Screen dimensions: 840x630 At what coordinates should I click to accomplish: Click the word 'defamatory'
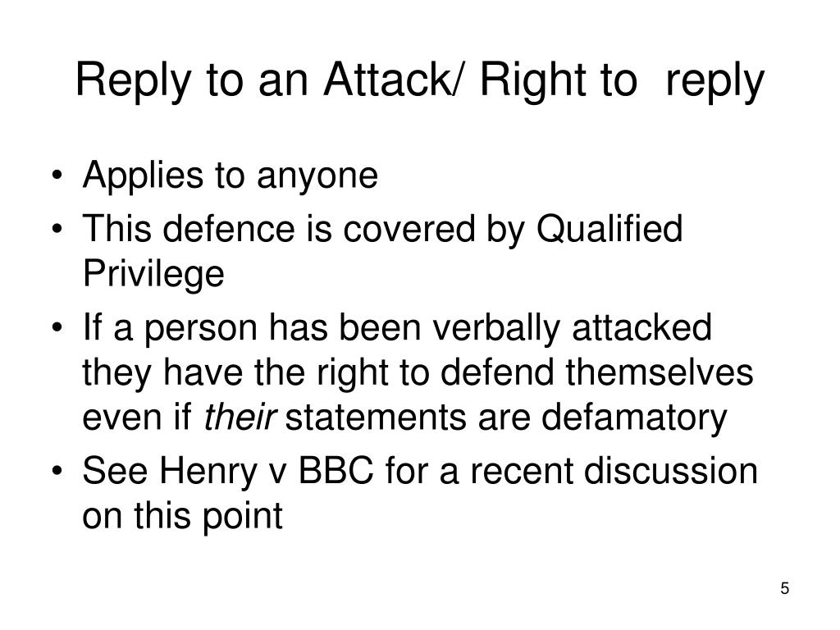pyautogui.click(x=634, y=418)
